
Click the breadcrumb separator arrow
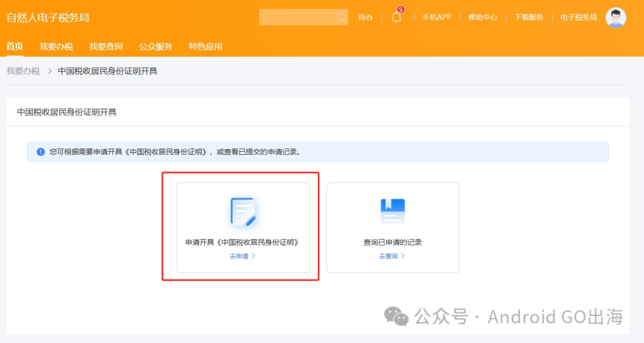coord(50,71)
